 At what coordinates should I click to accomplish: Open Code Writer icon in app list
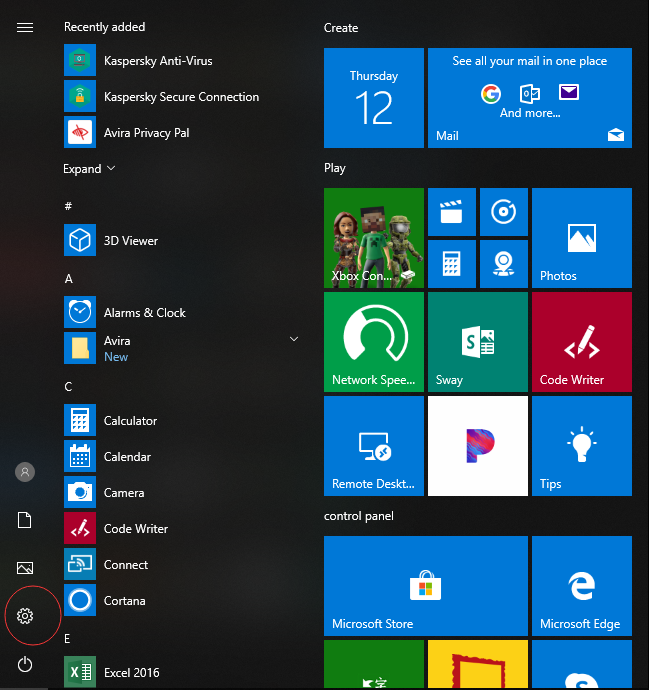pyautogui.click(x=80, y=528)
